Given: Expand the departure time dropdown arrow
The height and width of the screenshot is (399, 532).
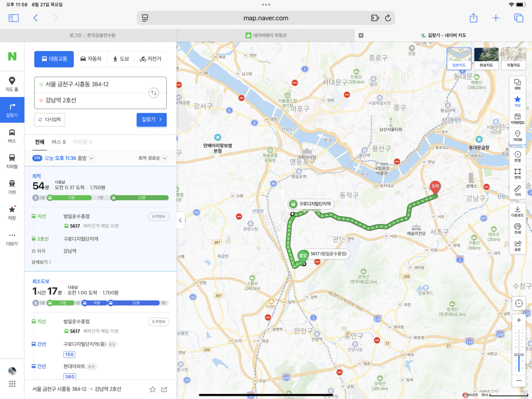Looking at the screenshot, I should (91, 158).
